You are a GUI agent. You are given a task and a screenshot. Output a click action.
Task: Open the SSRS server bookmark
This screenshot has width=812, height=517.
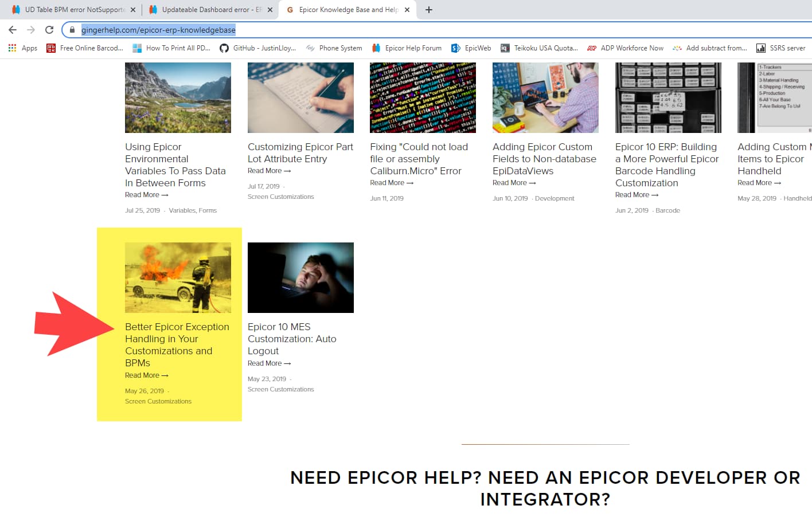tap(781, 48)
